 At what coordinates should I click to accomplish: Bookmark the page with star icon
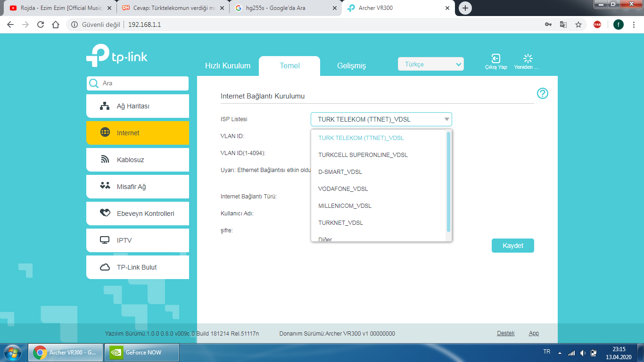tap(578, 25)
